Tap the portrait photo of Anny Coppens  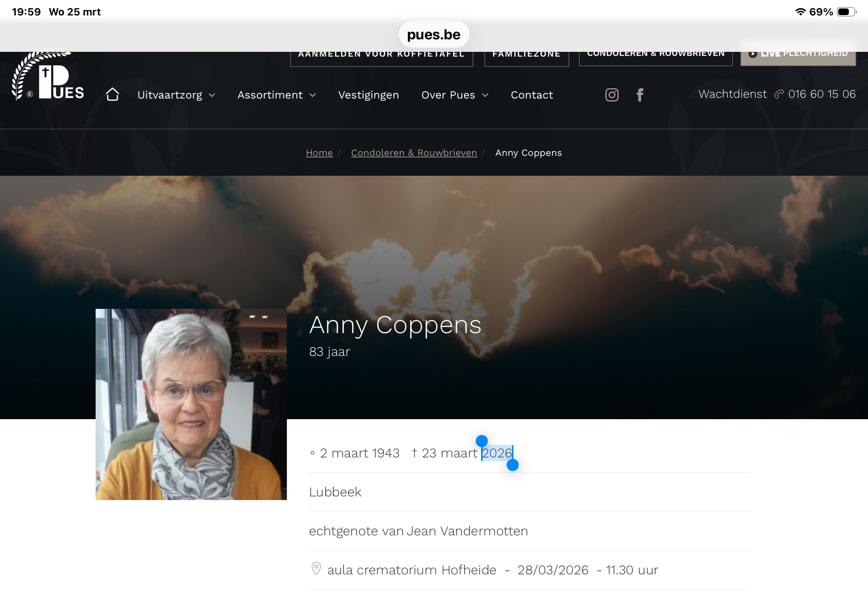point(191,404)
